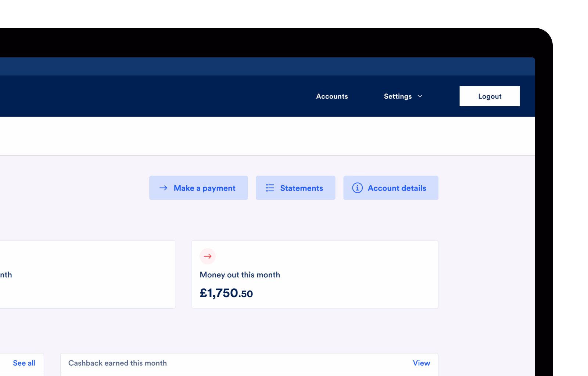588x376 pixels.
Task: Follow the See all link
Action: click(x=24, y=363)
